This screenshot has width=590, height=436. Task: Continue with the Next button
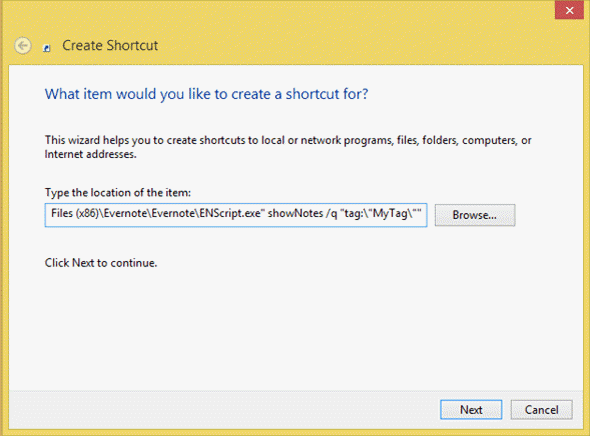471,410
